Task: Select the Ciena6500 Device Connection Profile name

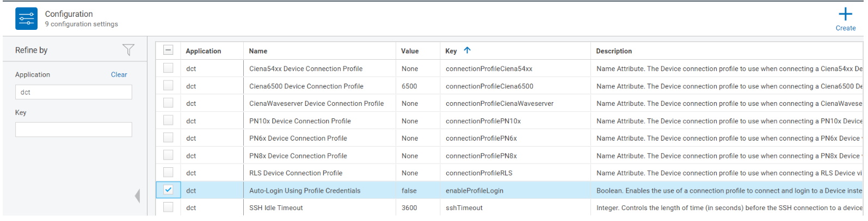Action: click(x=306, y=86)
